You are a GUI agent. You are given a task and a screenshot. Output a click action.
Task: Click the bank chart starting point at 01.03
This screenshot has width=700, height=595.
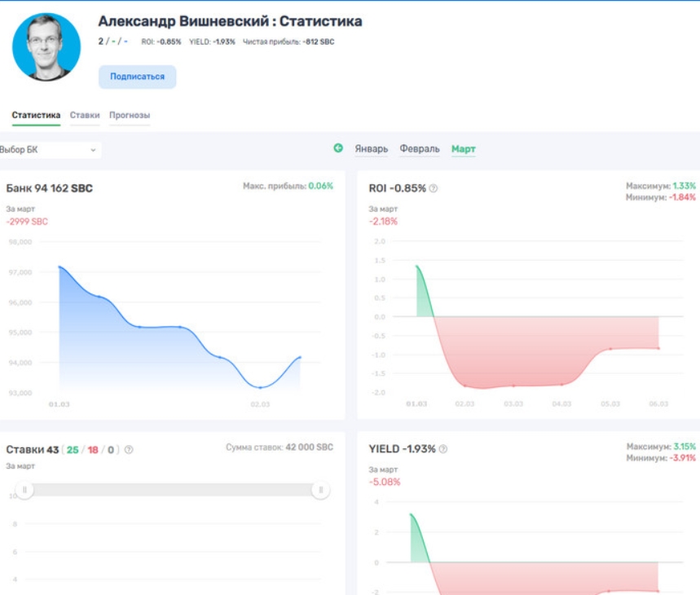click(59, 267)
